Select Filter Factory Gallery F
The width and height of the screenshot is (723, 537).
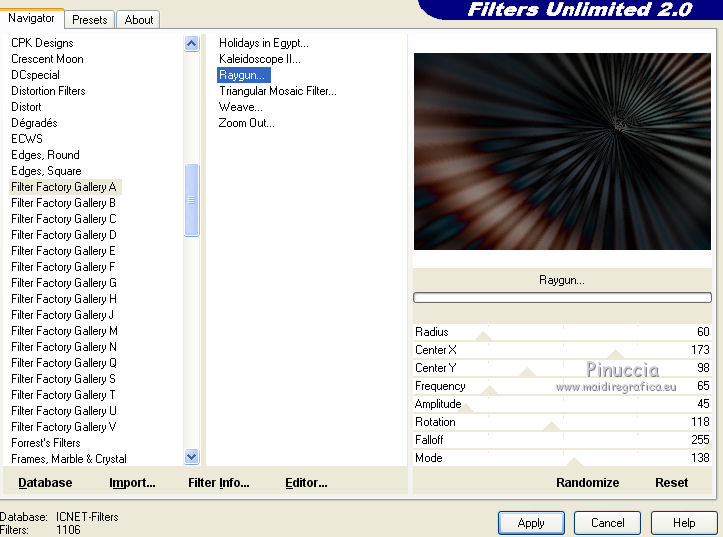pos(63,267)
